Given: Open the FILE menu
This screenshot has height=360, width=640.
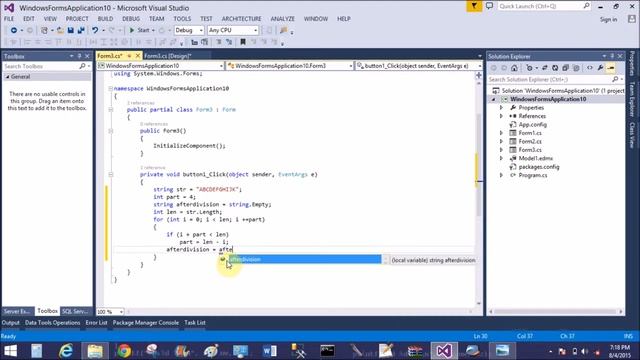Looking at the screenshot, I should coord(9,19).
